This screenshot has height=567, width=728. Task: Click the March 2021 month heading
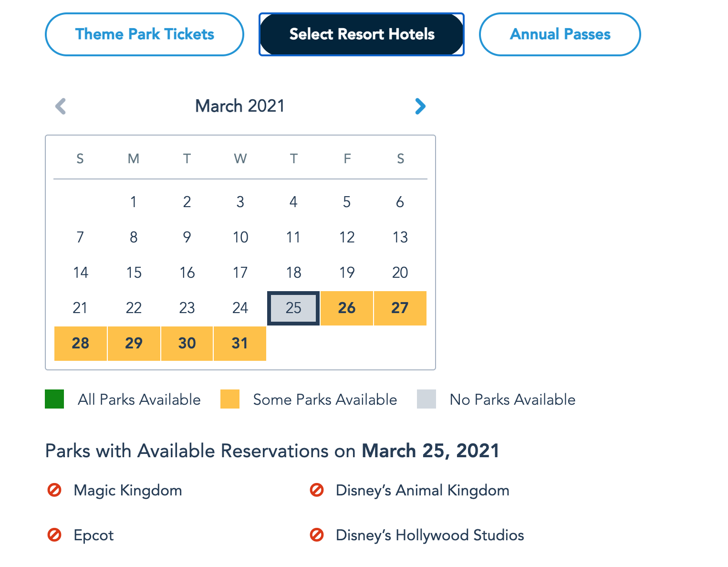[240, 106]
